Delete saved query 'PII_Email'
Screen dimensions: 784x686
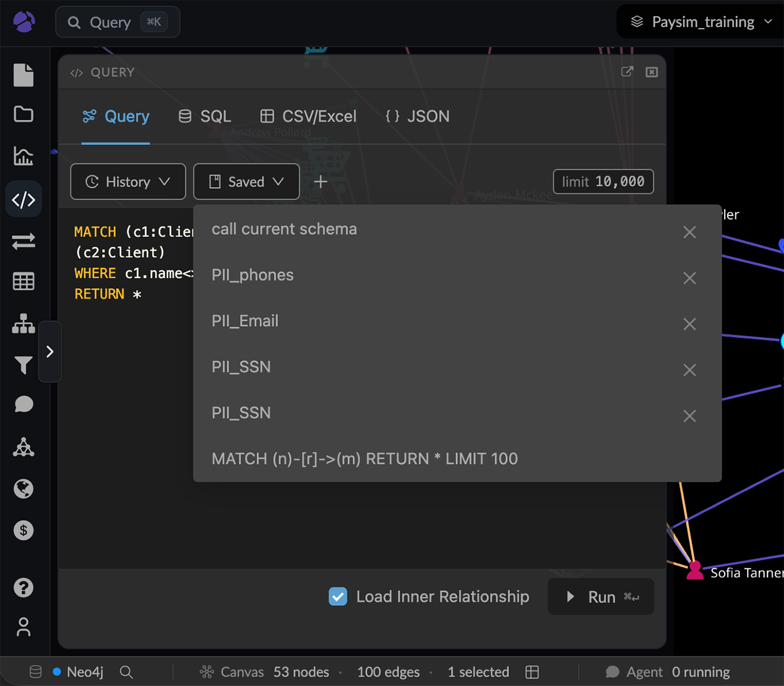(690, 324)
